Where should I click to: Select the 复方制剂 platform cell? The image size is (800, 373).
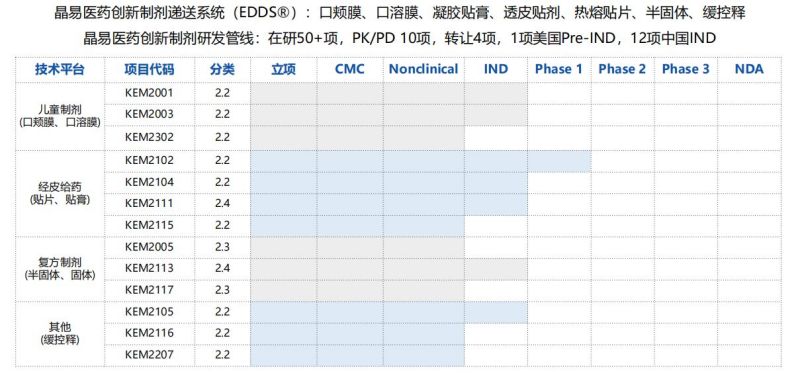60,268
